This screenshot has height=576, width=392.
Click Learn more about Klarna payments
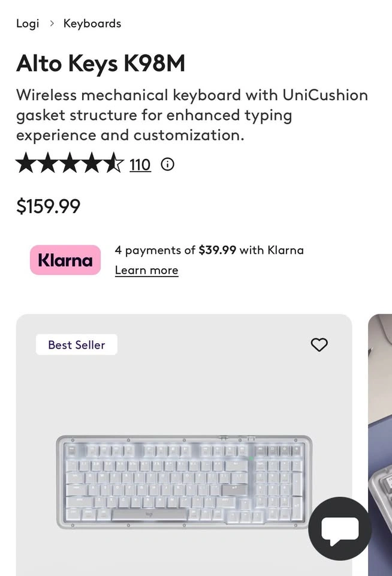(x=146, y=271)
